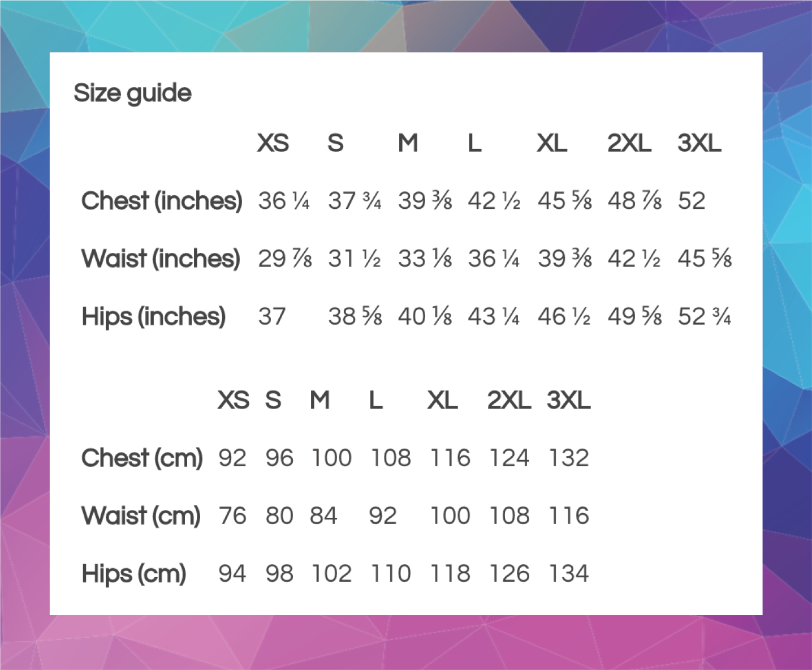Click the Waist (inches) row label
Image resolution: width=812 pixels, height=670 pixels.
coord(161,259)
